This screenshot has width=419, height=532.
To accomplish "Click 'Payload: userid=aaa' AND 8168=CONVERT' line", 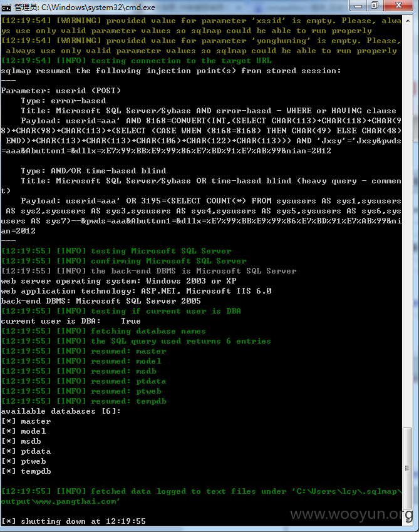I will pyautogui.click(x=201, y=136).
